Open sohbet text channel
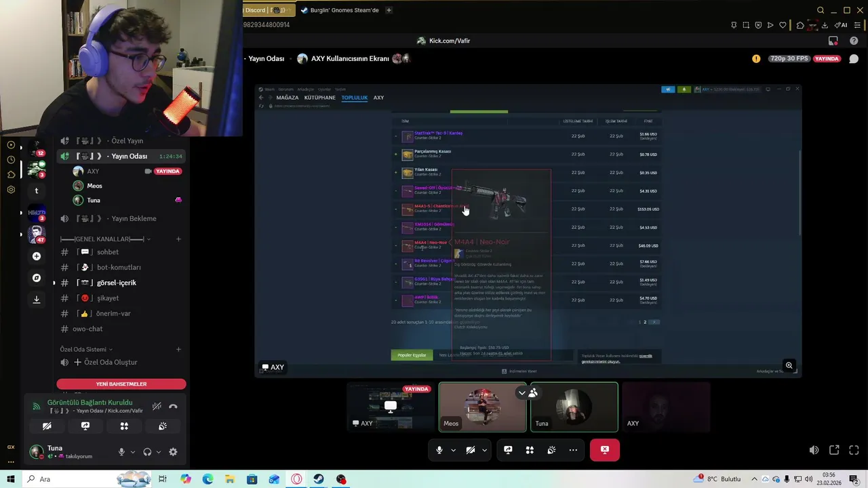This screenshot has height=488, width=868. [121, 252]
